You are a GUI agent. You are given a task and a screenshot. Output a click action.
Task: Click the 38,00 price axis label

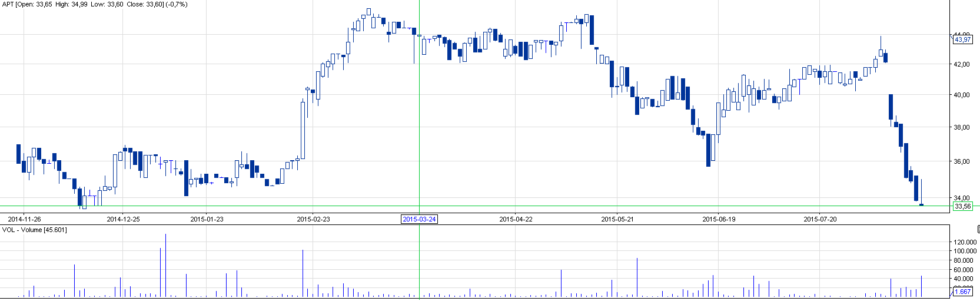962,127
